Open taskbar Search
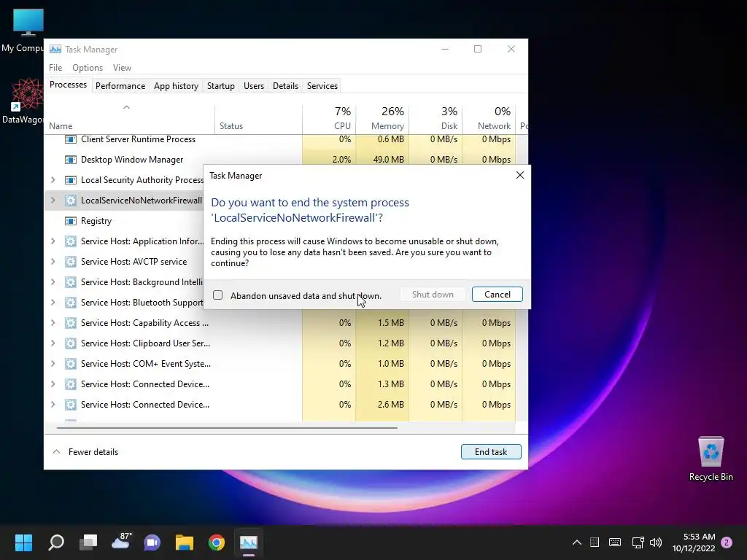 coord(56,542)
